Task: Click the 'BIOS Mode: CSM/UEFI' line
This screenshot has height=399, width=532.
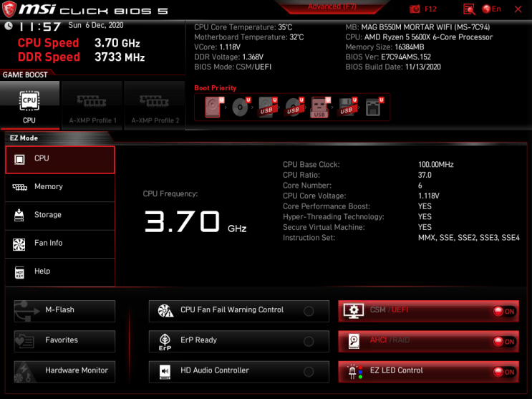Action: (233, 67)
